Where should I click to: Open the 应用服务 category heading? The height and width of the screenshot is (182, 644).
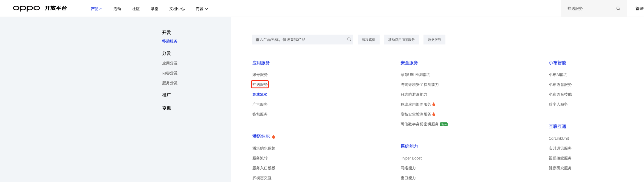[261, 63]
